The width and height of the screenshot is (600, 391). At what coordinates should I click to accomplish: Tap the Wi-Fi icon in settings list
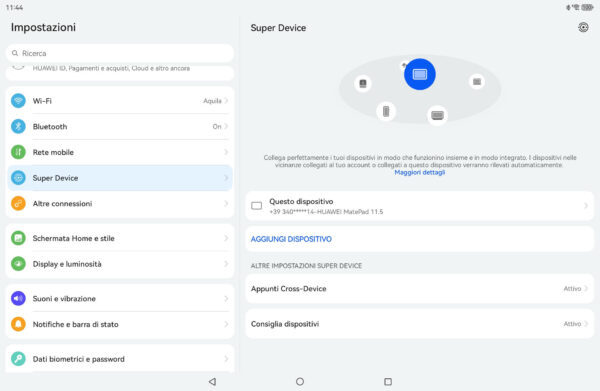[18, 101]
